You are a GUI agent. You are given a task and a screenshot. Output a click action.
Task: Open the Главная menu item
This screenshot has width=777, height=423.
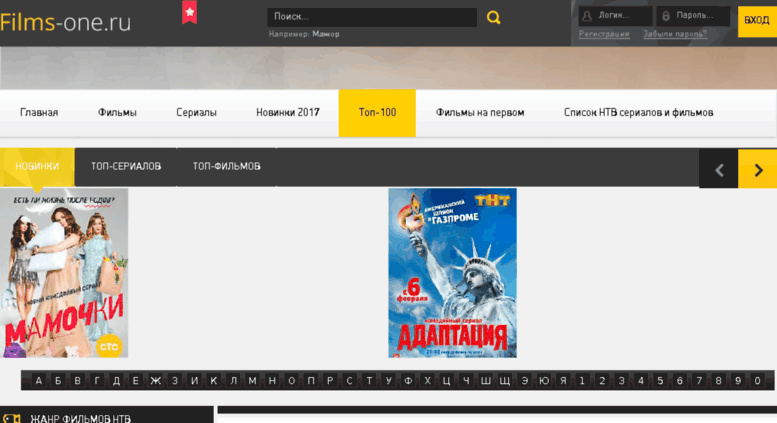click(x=39, y=112)
